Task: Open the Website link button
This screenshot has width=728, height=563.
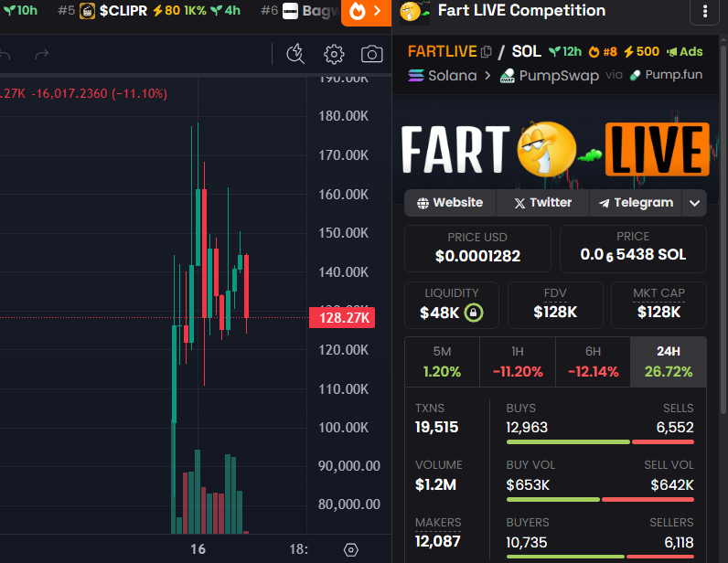Action: pyautogui.click(x=450, y=203)
